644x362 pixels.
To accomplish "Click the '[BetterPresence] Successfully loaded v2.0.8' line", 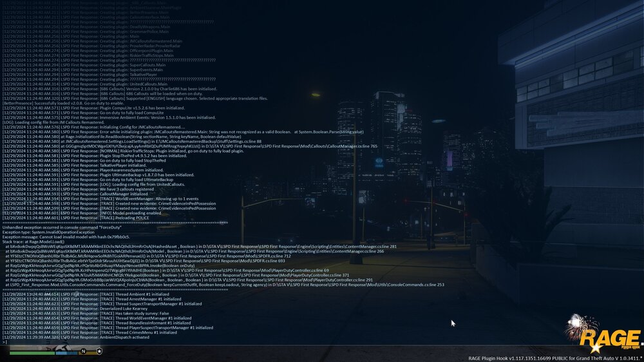I will pos(63,103).
